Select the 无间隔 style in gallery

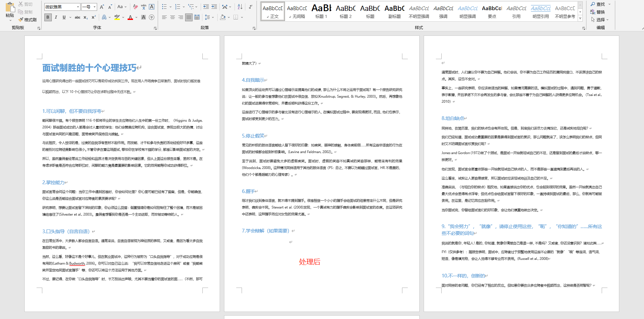pos(297,11)
